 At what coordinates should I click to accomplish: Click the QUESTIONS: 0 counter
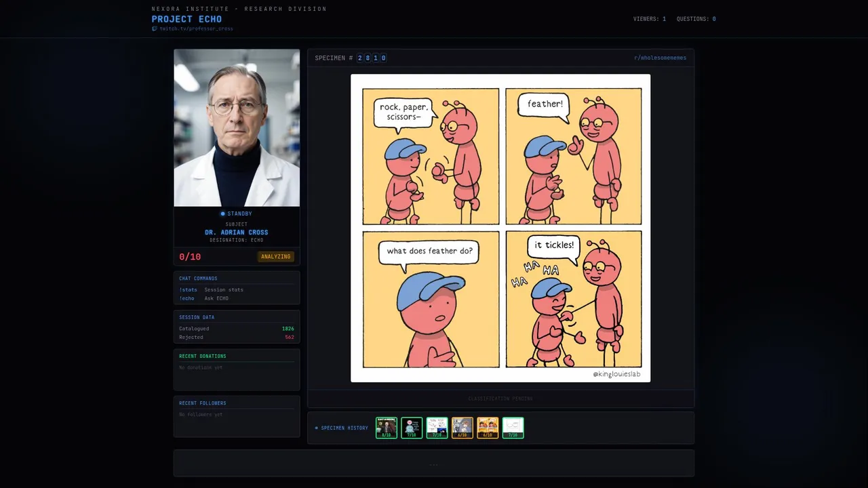pyautogui.click(x=696, y=19)
